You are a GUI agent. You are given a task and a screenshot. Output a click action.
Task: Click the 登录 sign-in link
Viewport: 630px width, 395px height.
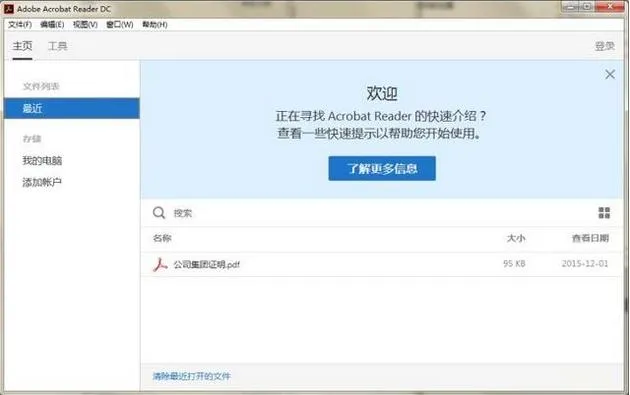[605, 46]
